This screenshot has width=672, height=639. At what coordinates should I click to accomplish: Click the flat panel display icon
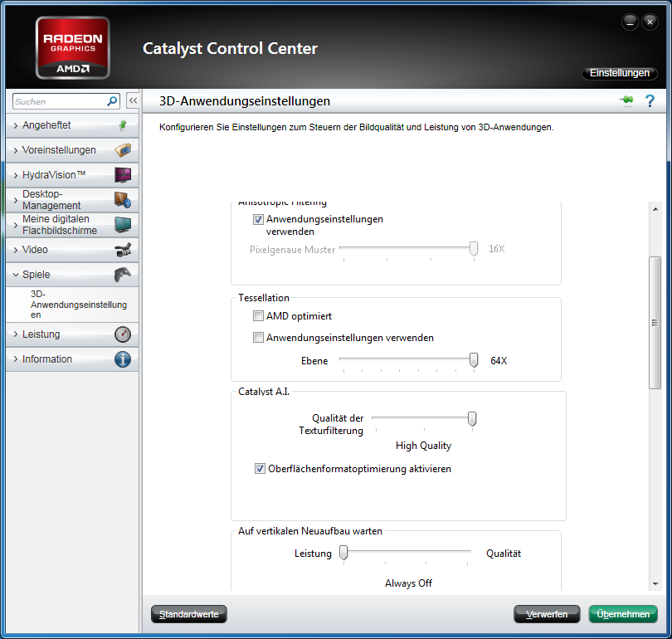123,225
